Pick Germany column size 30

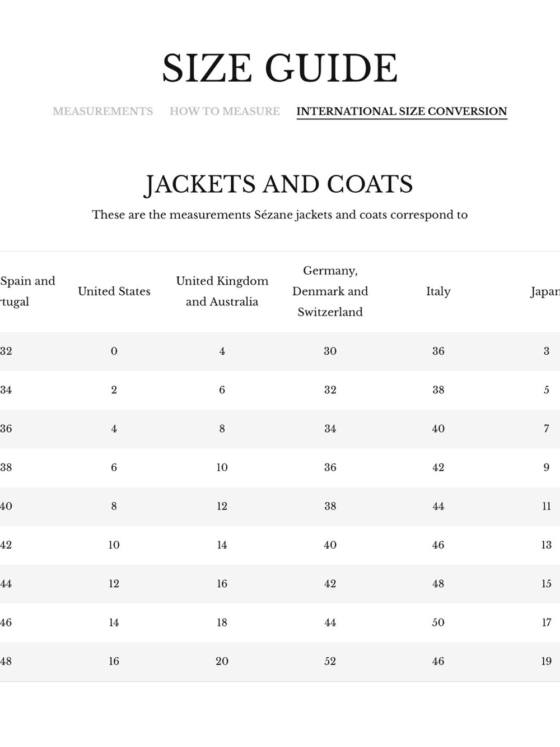click(x=330, y=351)
